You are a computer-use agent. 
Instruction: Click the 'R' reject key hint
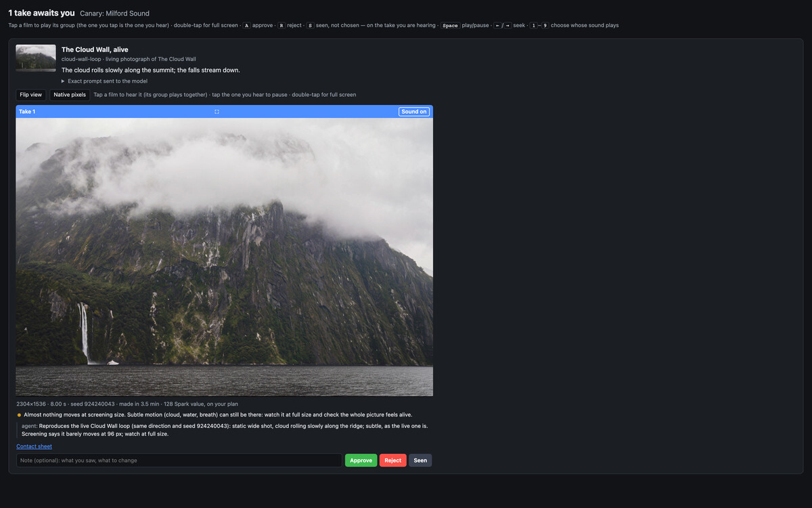(281, 25)
